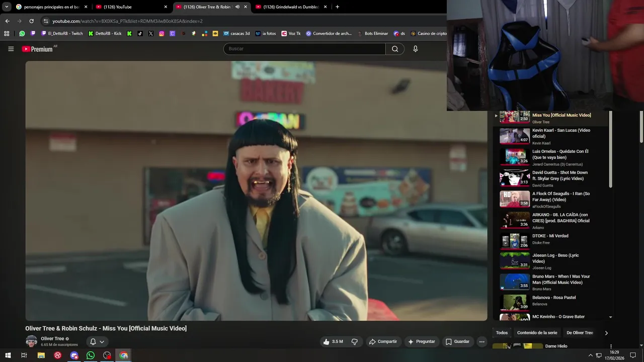
Task: Switch to the Grindelwald vs Dumbledore tab
Action: 292,7
